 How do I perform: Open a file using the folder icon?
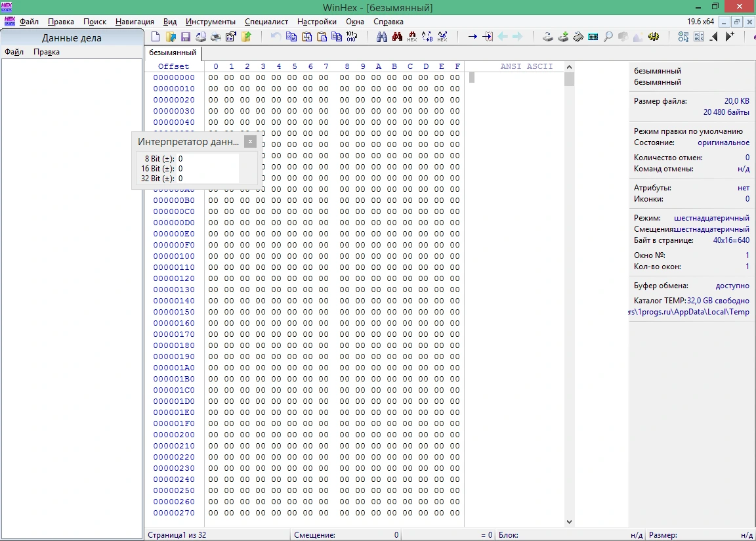171,37
